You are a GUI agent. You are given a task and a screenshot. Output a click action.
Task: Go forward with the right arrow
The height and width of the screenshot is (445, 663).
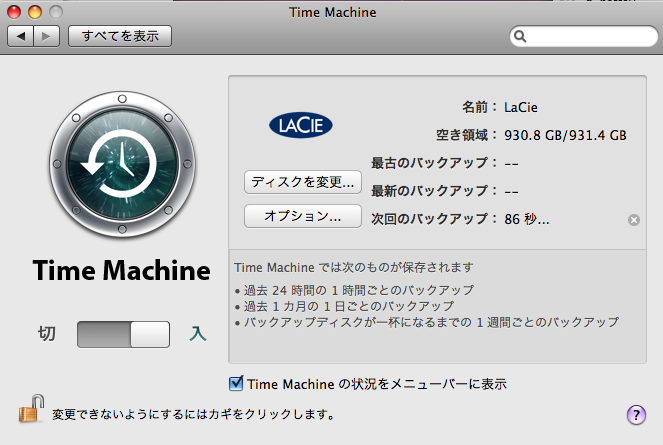click(47, 36)
